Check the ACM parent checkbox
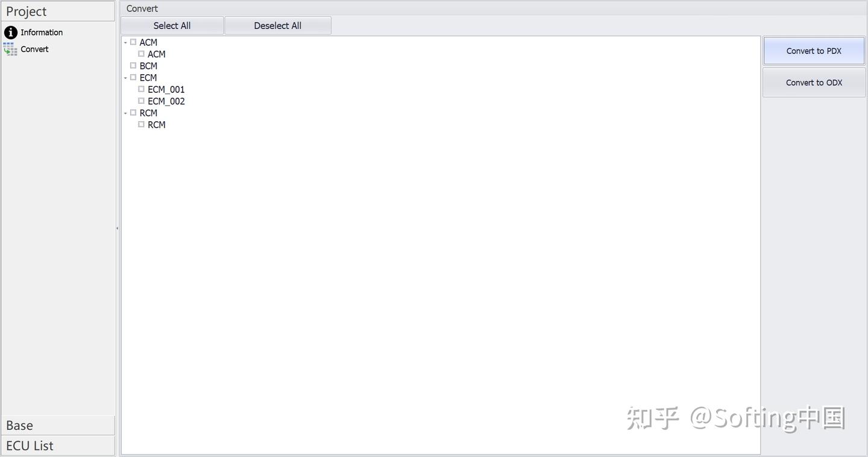Image resolution: width=868 pixels, height=457 pixels. [x=133, y=42]
